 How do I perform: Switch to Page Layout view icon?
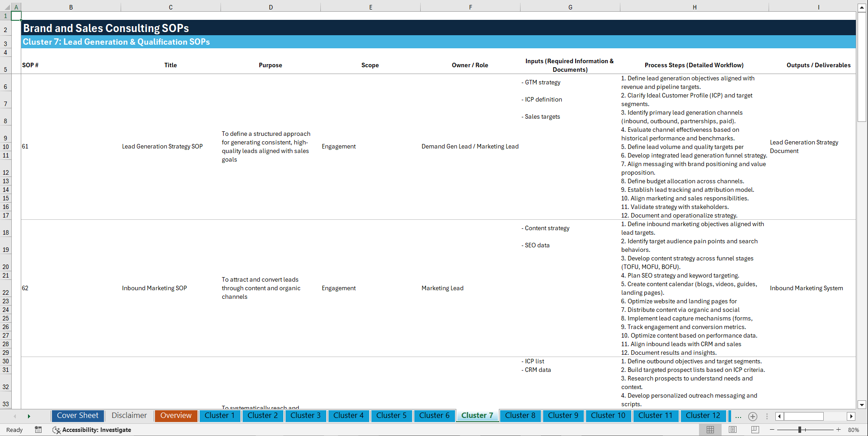click(732, 430)
